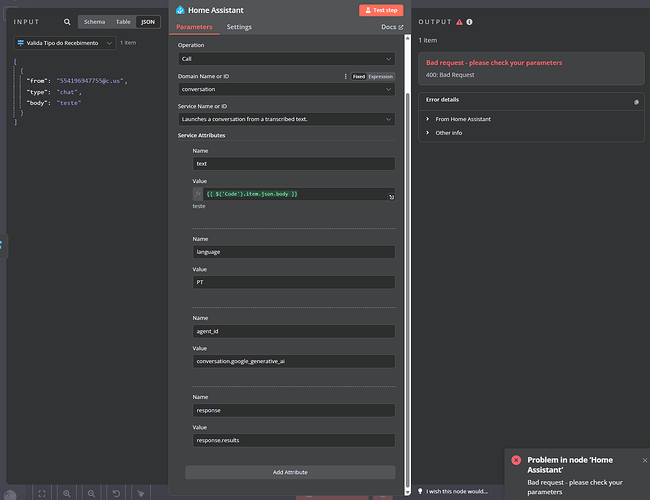
Task: Click the tidy up workflow icon
Action: 141,493
